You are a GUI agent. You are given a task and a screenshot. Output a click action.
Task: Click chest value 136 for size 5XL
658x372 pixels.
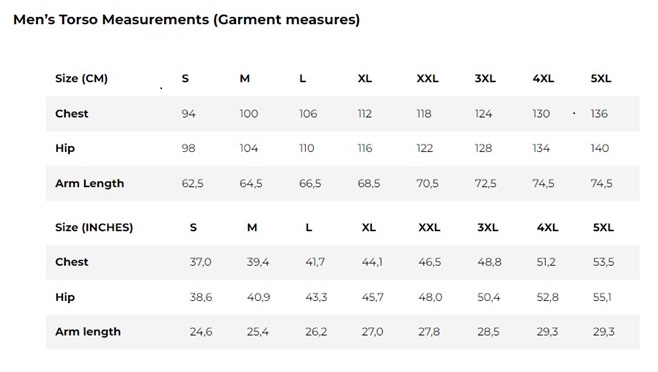(x=599, y=114)
